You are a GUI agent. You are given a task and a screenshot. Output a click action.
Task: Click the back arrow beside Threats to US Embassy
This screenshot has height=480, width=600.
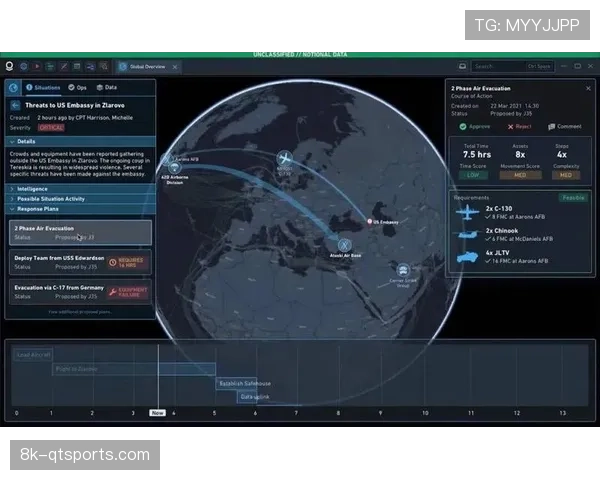point(17,104)
